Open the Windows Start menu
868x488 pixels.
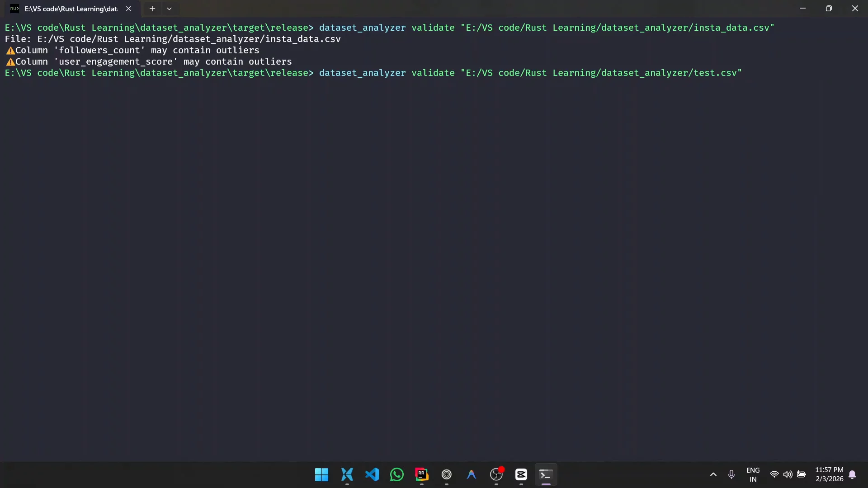pos(321,474)
